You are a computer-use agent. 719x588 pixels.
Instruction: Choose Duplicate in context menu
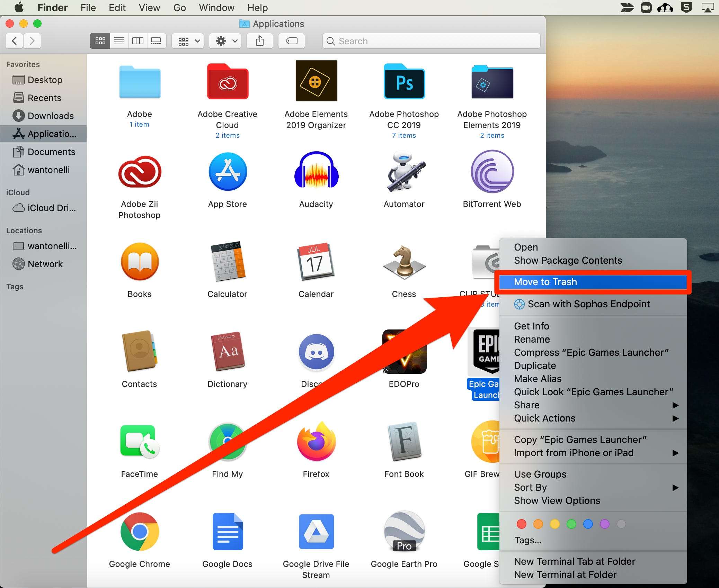click(x=593, y=365)
